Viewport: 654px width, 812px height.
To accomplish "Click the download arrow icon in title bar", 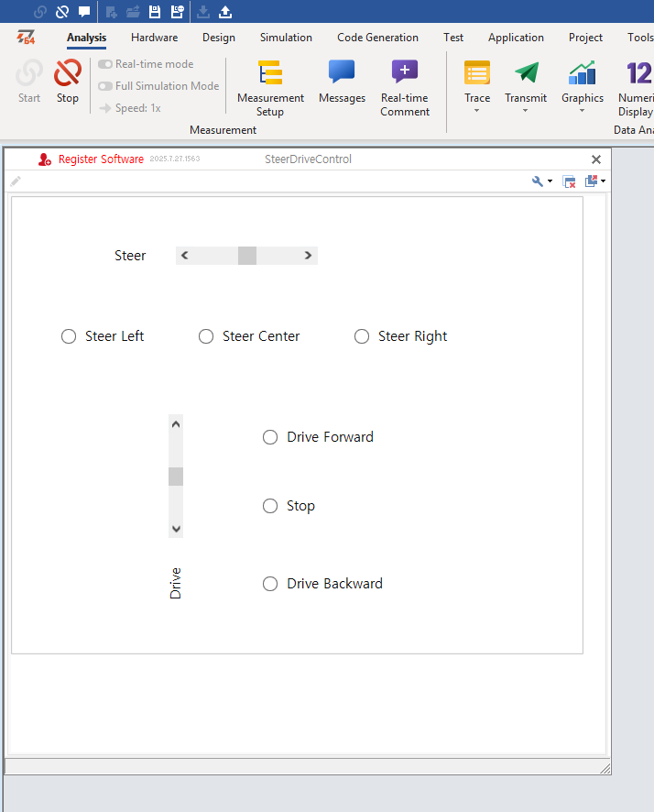I will click(203, 11).
